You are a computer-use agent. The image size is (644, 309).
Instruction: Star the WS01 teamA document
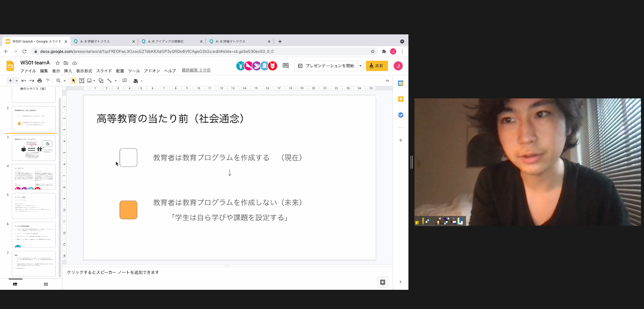(x=58, y=63)
